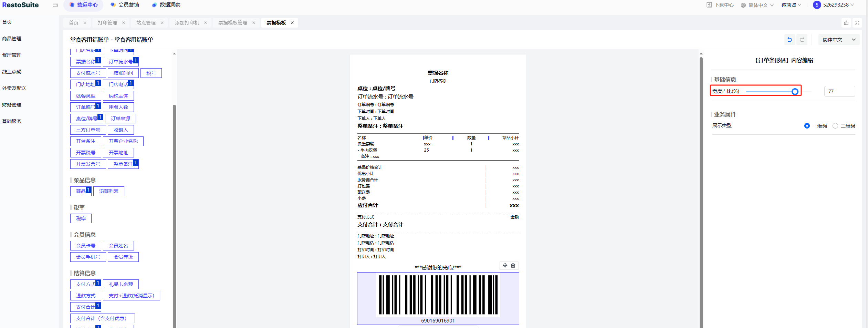Expand the 微商城 dropdown

coord(791,5)
